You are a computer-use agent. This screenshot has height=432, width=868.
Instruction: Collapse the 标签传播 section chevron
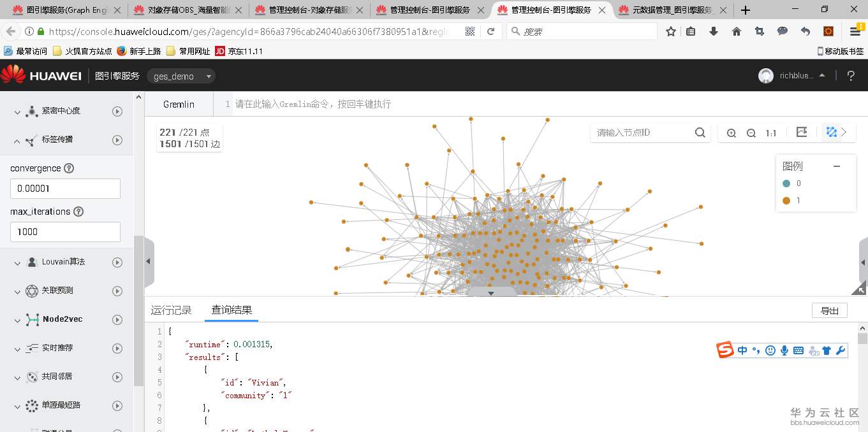[17, 140]
